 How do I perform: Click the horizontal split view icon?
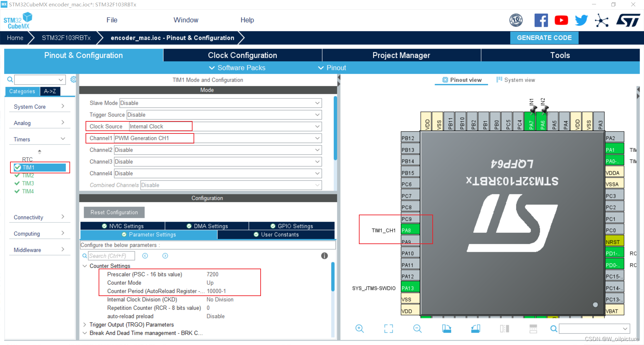[533, 329]
